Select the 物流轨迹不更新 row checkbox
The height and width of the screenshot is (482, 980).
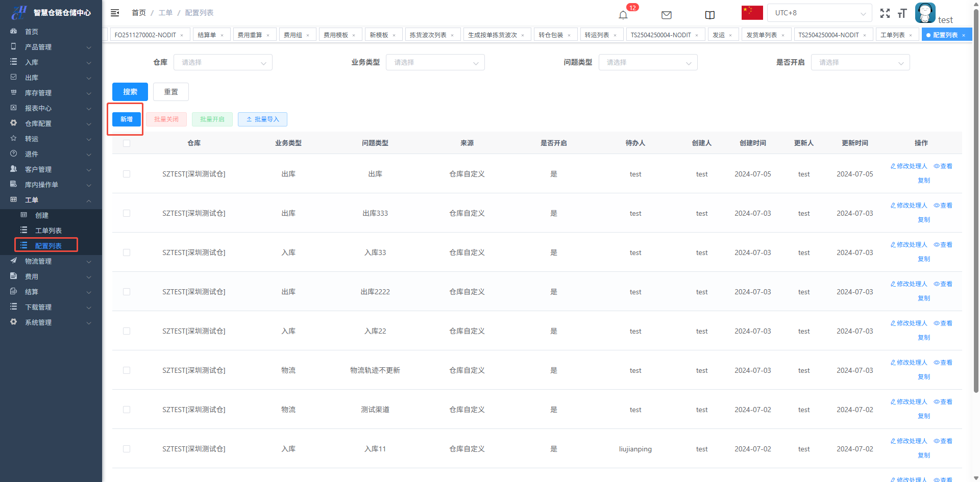[127, 370]
